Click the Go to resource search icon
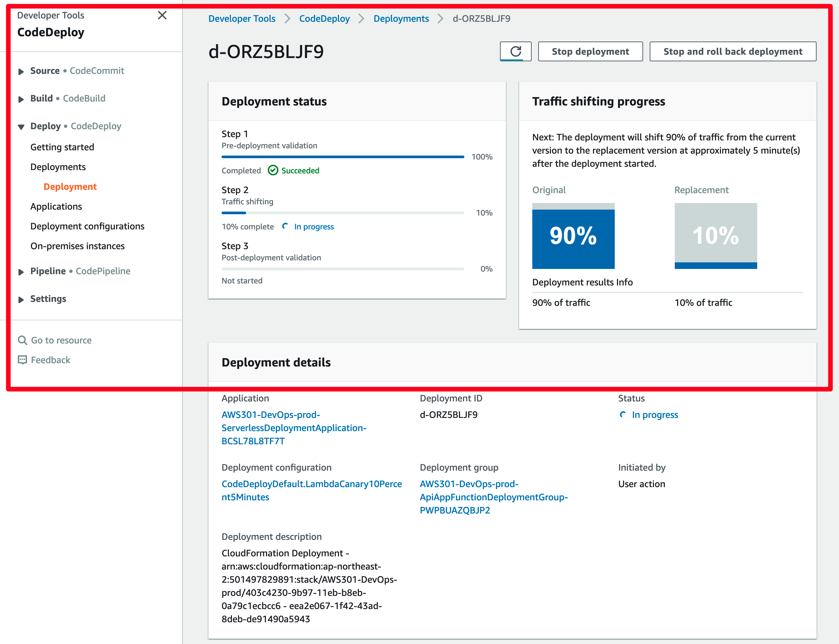This screenshot has height=644, width=839. coord(22,340)
